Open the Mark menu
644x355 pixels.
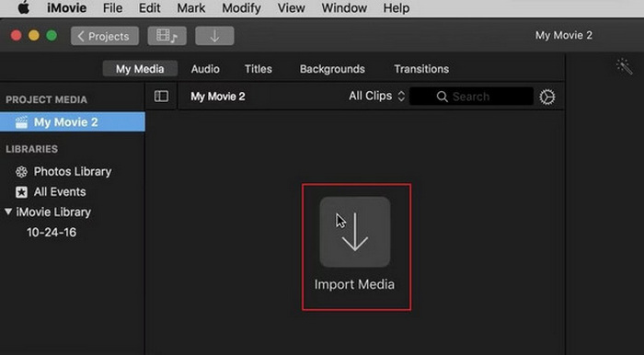click(x=191, y=7)
